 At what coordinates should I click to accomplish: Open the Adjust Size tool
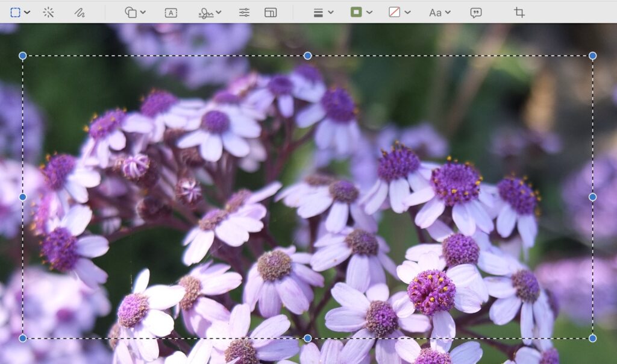(271, 13)
